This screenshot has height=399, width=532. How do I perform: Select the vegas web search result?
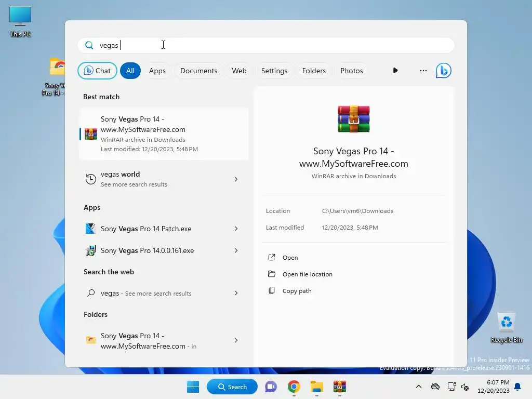[x=164, y=293]
